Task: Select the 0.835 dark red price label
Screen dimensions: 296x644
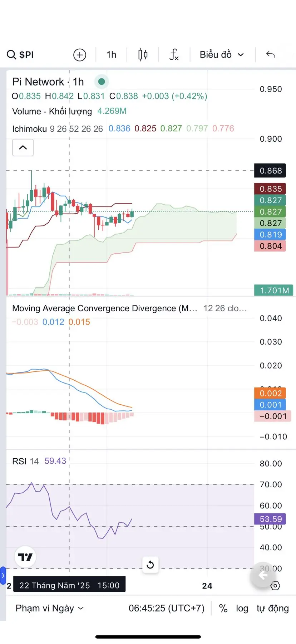Action: (270, 189)
